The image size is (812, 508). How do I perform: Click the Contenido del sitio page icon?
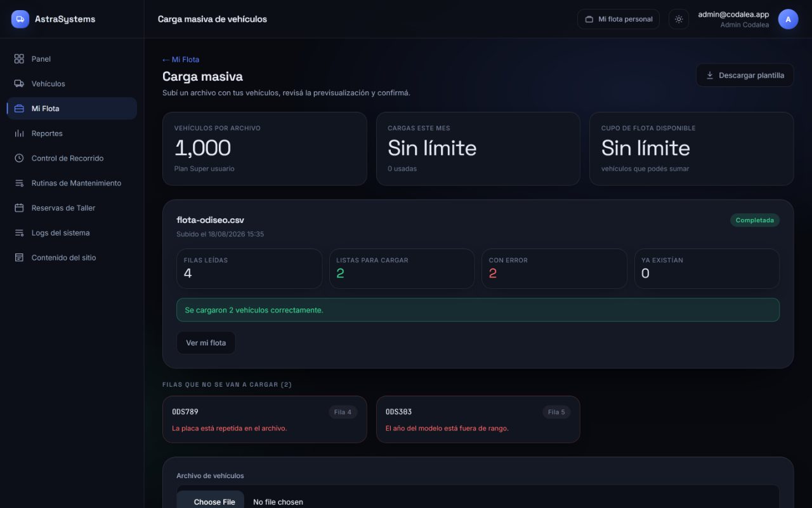(x=19, y=257)
